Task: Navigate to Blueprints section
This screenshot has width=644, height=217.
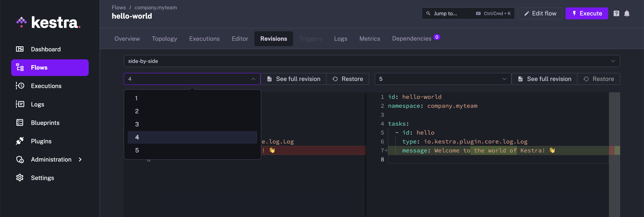Action: click(x=45, y=122)
